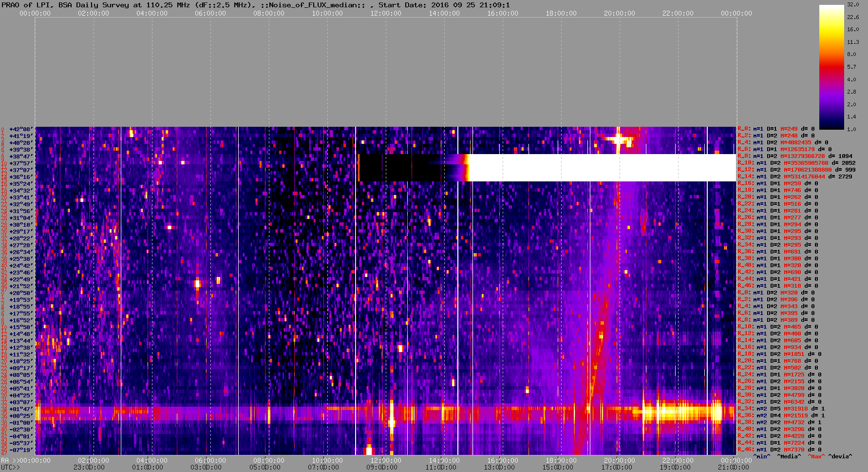This screenshot has width=868, height=472.
Task: Click the color scale bar gradient
Action: tap(831, 67)
